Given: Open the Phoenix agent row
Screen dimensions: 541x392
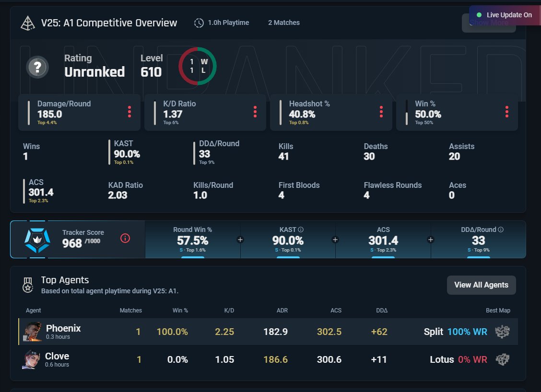Looking at the screenshot, I should coord(268,332).
